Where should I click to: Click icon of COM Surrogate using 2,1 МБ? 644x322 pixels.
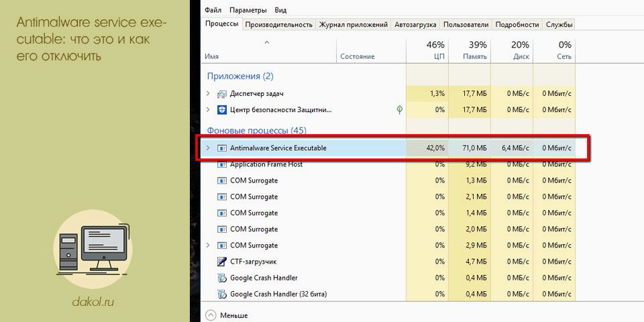click(x=222, y=197)
